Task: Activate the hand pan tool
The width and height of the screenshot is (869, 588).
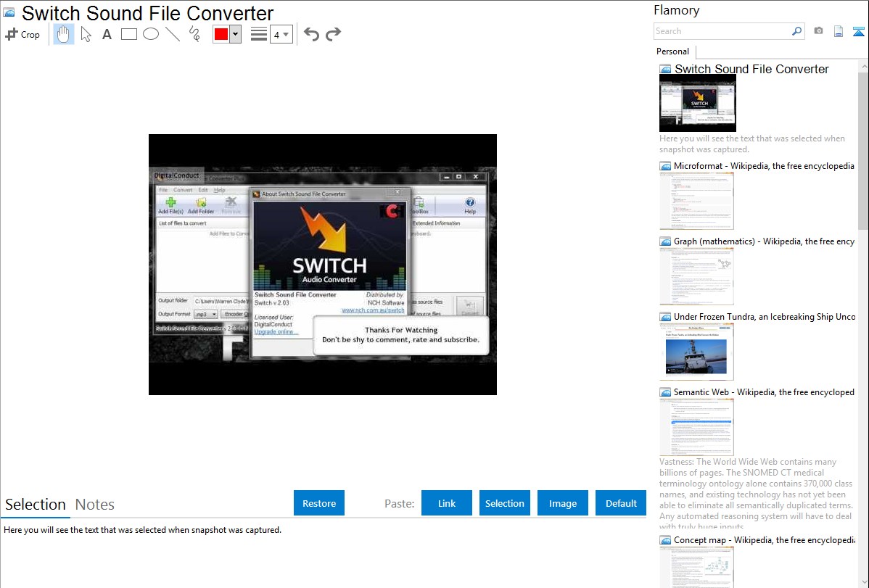Action: pos(63,34)
